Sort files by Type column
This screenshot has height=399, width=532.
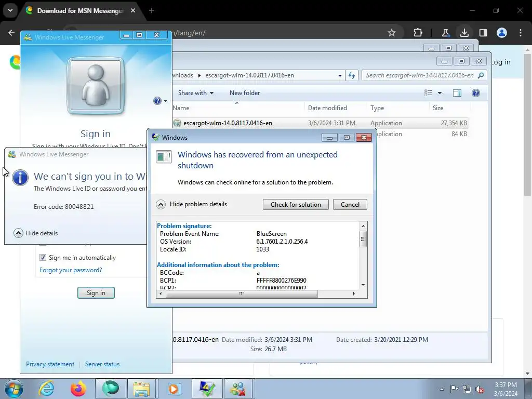[397, 108]
